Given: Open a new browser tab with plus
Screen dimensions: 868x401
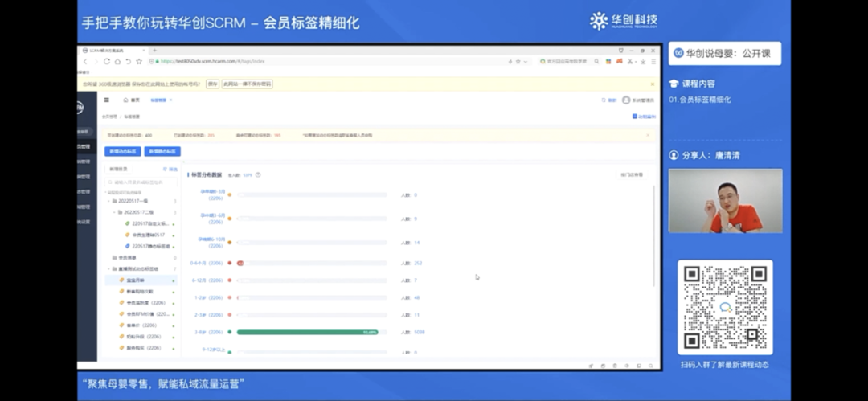Looking at the screenshot, I should [x=154, y=51].
